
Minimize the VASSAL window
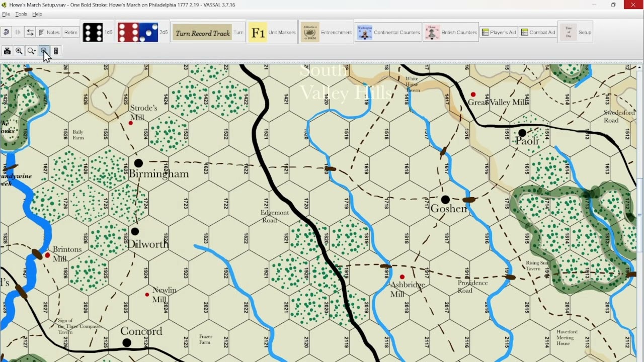[x=594, y=5]
